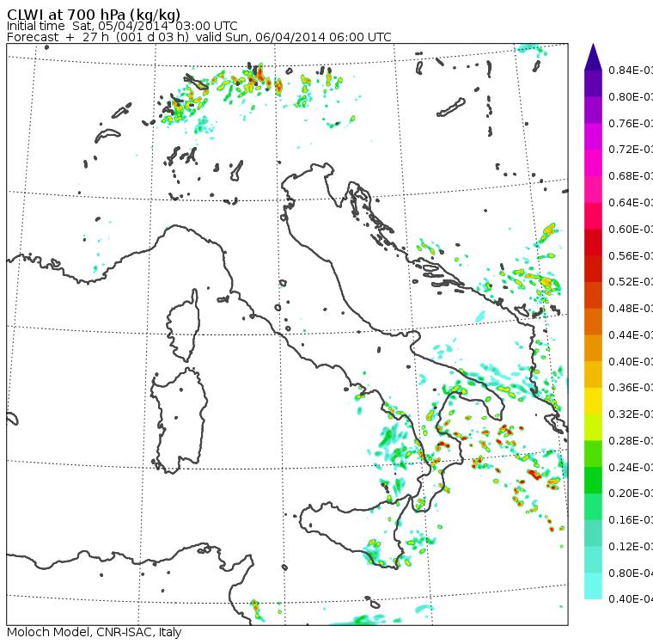Viewport: 653px width, 644px height.
Task: Click the 0.44E-03 legend label
Action: coord(631,335)
